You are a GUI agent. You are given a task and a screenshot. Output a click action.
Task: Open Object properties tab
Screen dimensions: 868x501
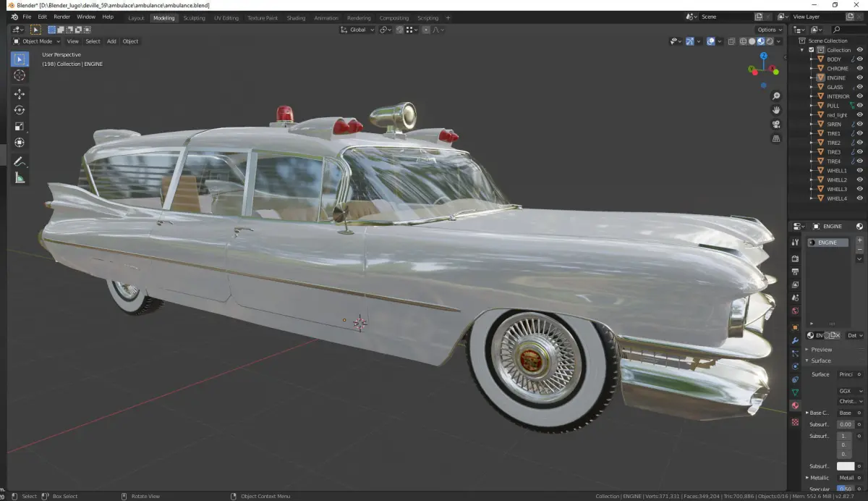point(795,327)
